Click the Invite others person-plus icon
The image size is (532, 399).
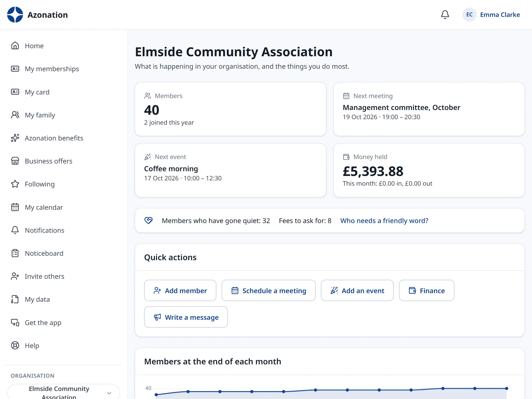click(x=15, y=276)
